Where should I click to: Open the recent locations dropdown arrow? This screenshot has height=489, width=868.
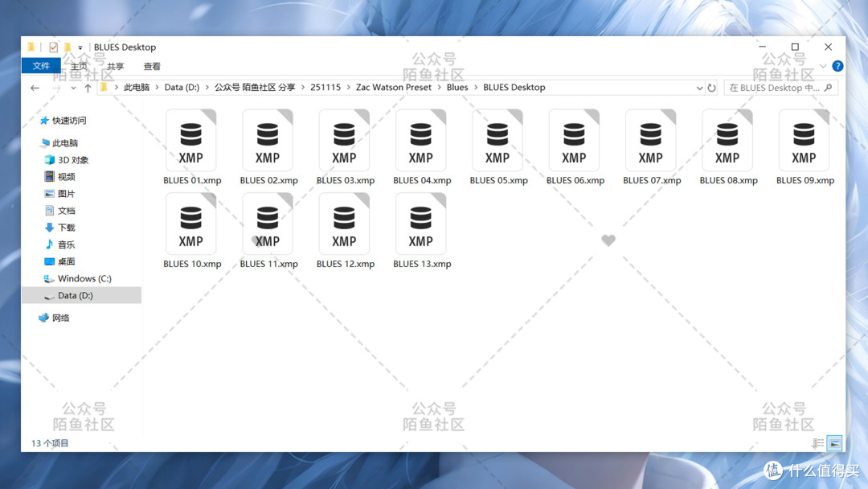tap(73, 88)
